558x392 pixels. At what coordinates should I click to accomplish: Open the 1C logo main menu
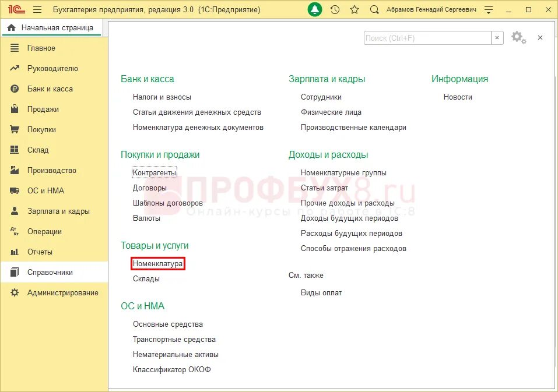pyautogui.click(x=16, y=9)
